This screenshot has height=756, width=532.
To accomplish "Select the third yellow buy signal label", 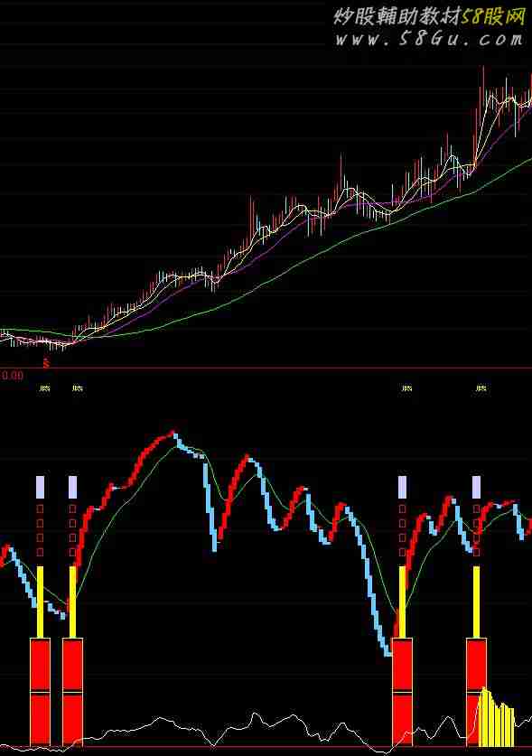I will (407, 388).
